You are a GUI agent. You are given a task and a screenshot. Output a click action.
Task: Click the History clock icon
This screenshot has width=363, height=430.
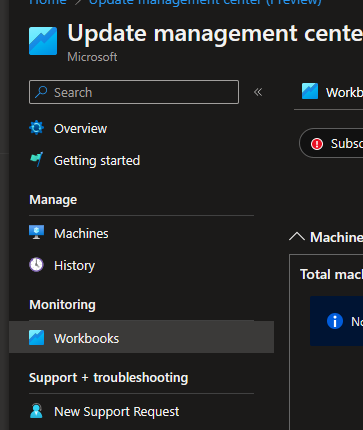tap(36, 265)
